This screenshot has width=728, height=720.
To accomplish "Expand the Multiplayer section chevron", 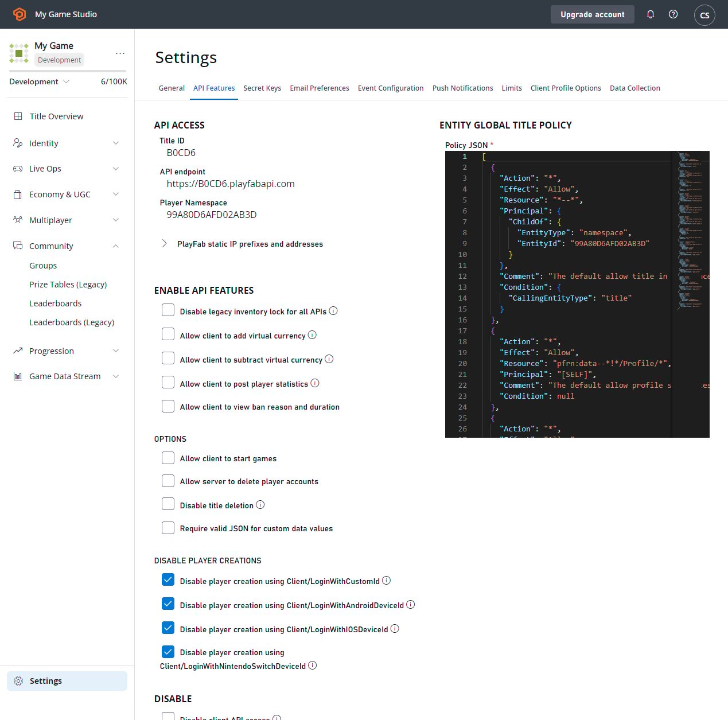I will coord(116,220).
